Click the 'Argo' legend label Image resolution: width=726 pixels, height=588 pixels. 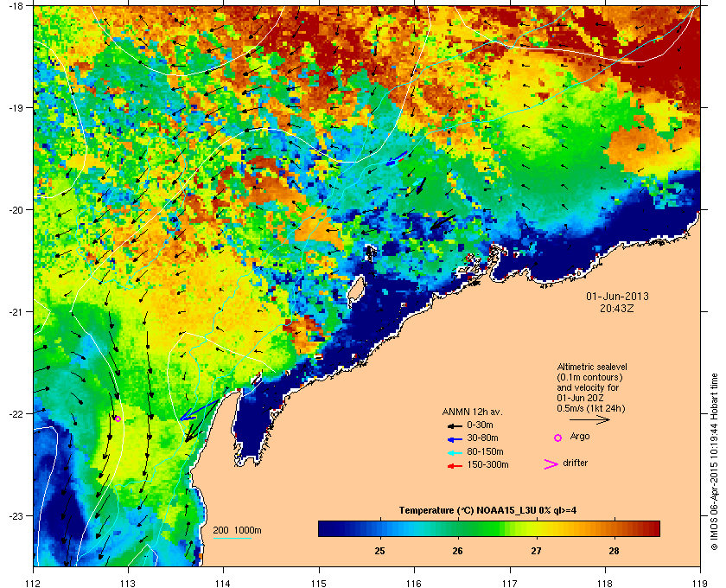click(580, 437)
